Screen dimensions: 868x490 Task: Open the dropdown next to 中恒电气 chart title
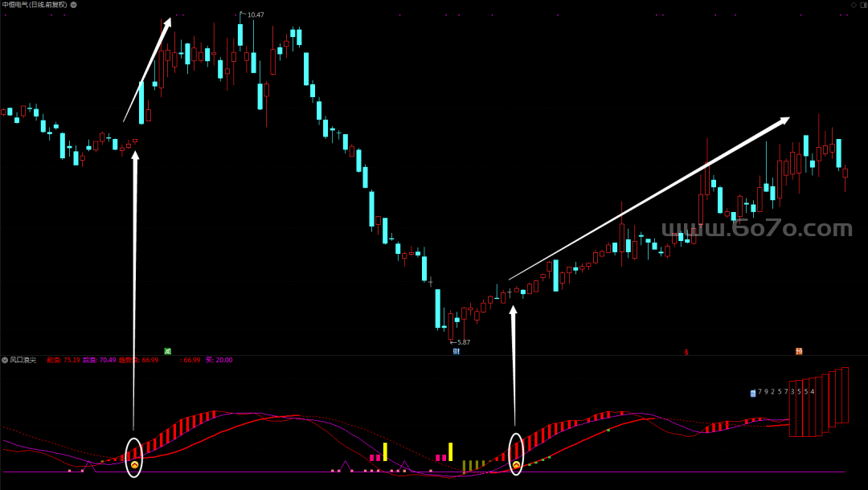pyautogui.click(x=74, y=5)
